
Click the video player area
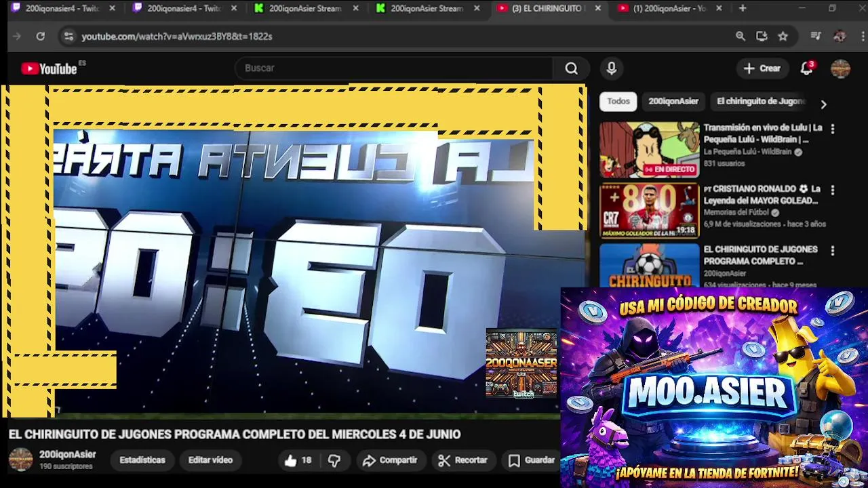click(x=293, y=249)
